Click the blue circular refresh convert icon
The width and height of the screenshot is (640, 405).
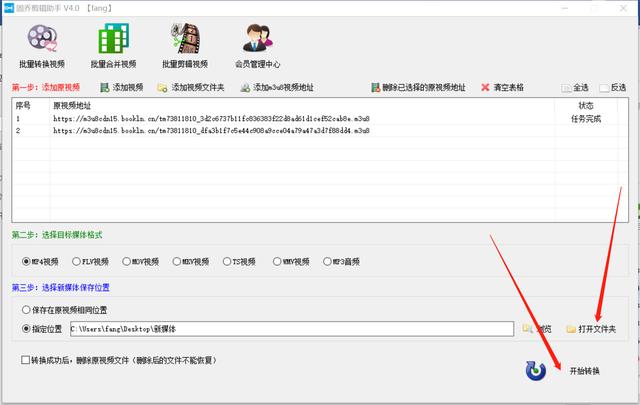[536, 371]
